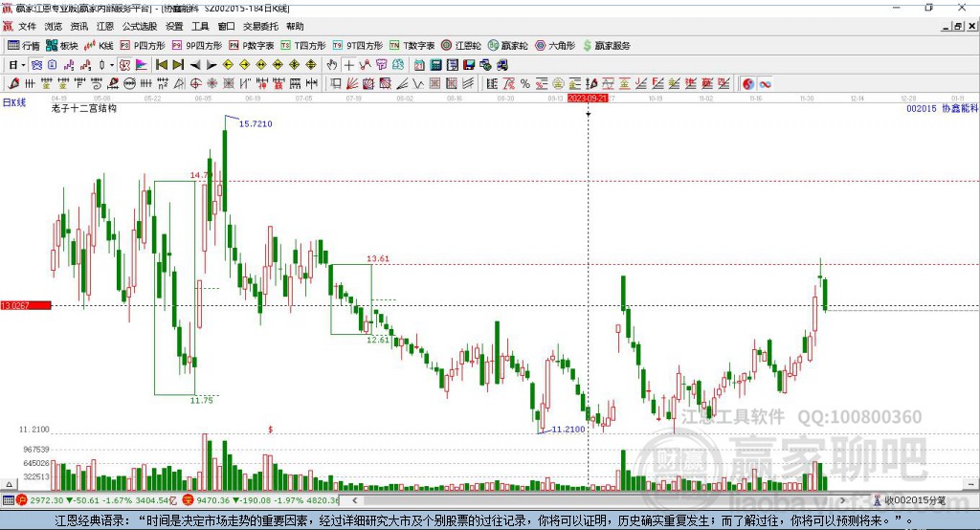Open the 交易委托 menu

260,26
